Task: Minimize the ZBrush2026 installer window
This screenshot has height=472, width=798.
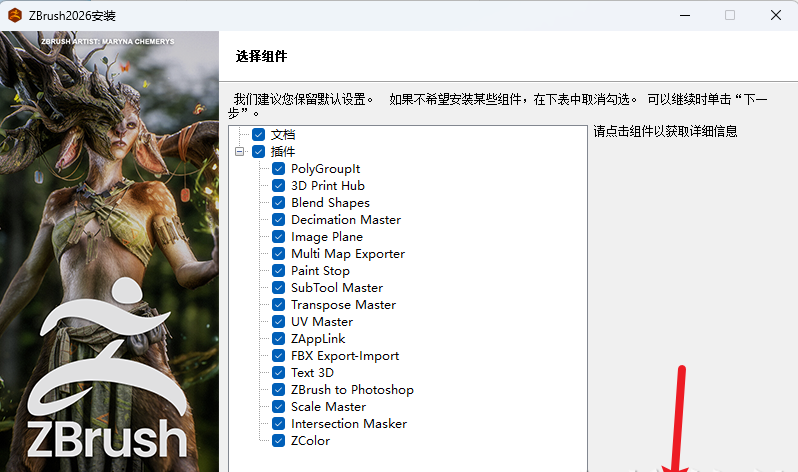Action: click(684, 15)
